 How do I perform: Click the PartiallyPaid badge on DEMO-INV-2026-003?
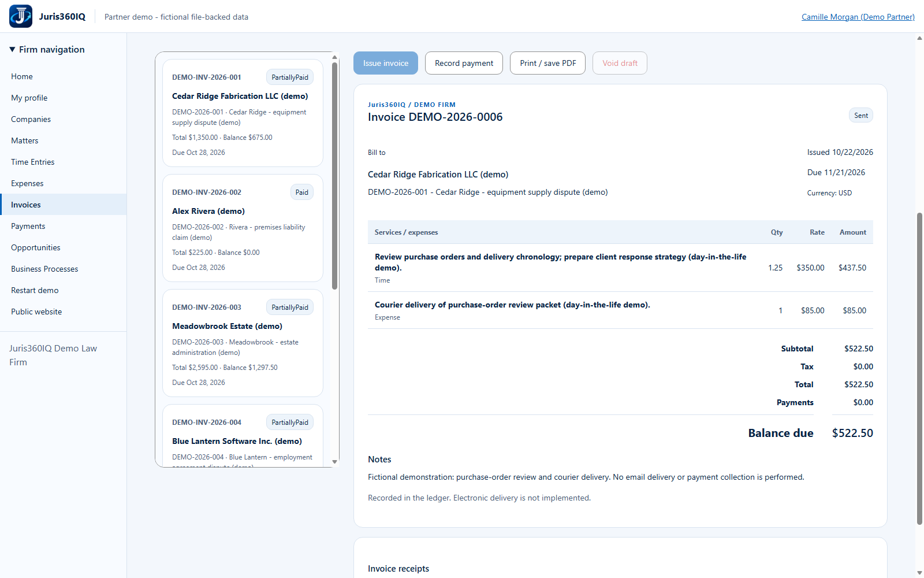[x=290, y=307]
